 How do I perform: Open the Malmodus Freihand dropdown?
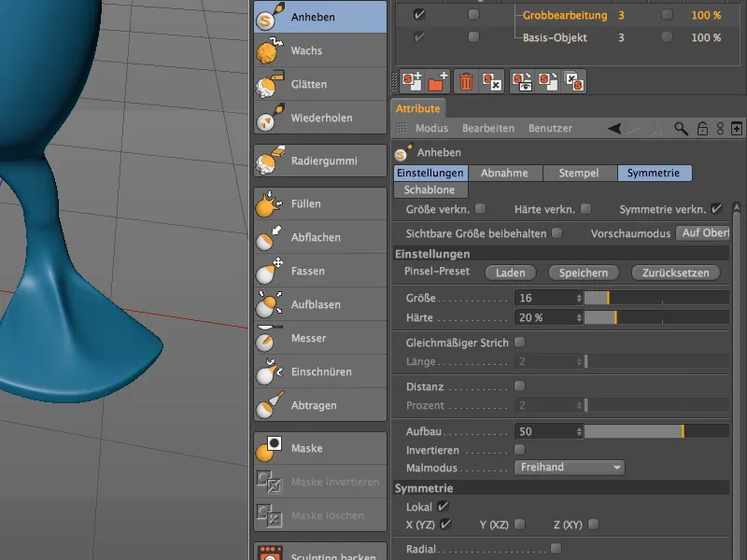point(570,468)
